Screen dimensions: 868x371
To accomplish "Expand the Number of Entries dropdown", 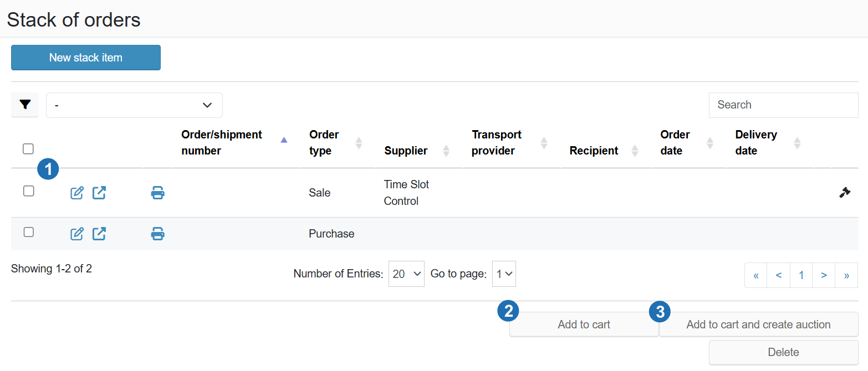I will [406, 274].
